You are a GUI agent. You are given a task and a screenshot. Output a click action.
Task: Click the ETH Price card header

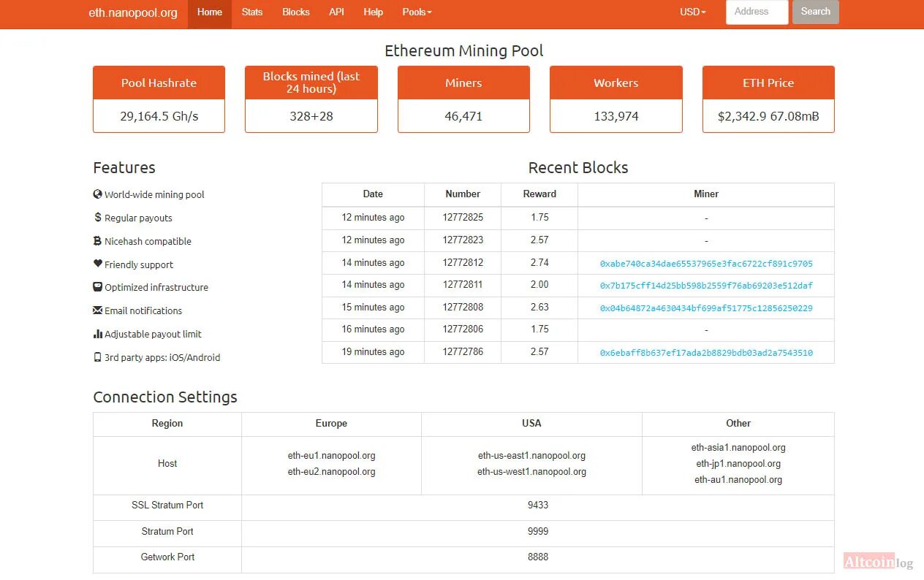pos(768,83)
